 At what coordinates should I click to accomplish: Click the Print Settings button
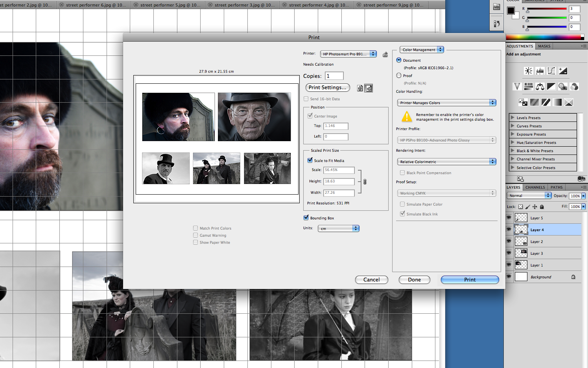click(328, 88)
